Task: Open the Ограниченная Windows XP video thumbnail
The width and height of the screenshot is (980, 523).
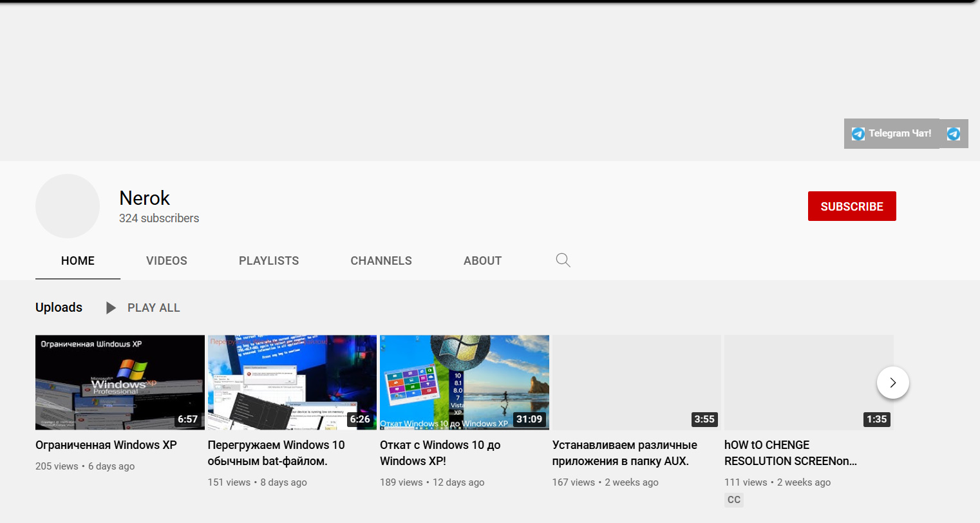Action: [120, 382]
